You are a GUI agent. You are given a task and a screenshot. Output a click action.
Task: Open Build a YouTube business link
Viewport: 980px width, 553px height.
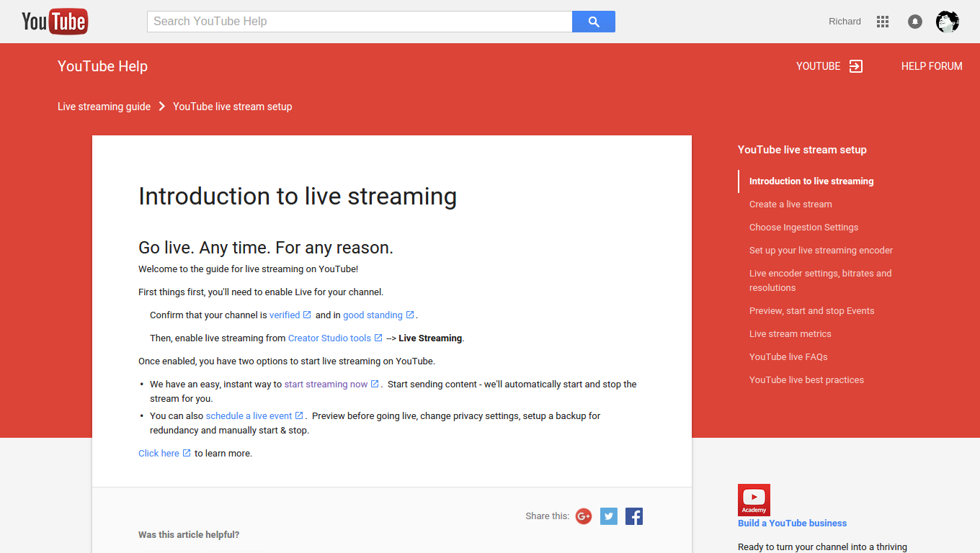pyautogui.click(x=792, y=523)
